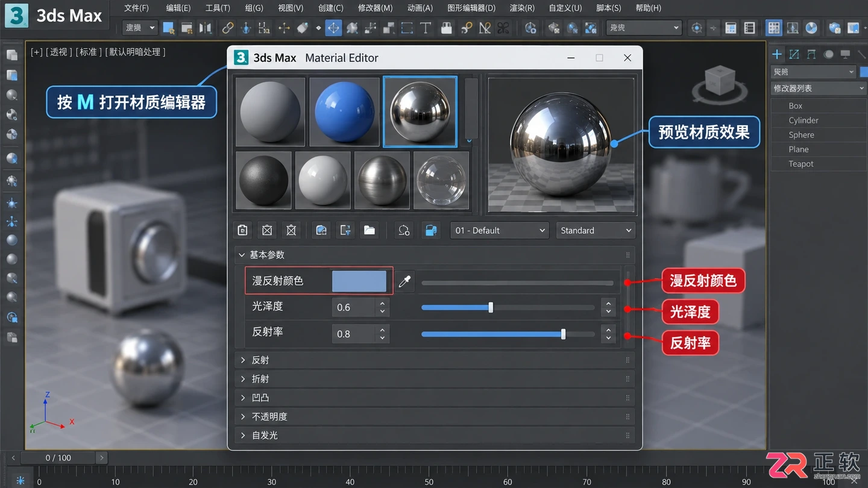Select the brushed metal material sample sphere
Viewport: 868px width, 488px height.
tap(382, 180)
